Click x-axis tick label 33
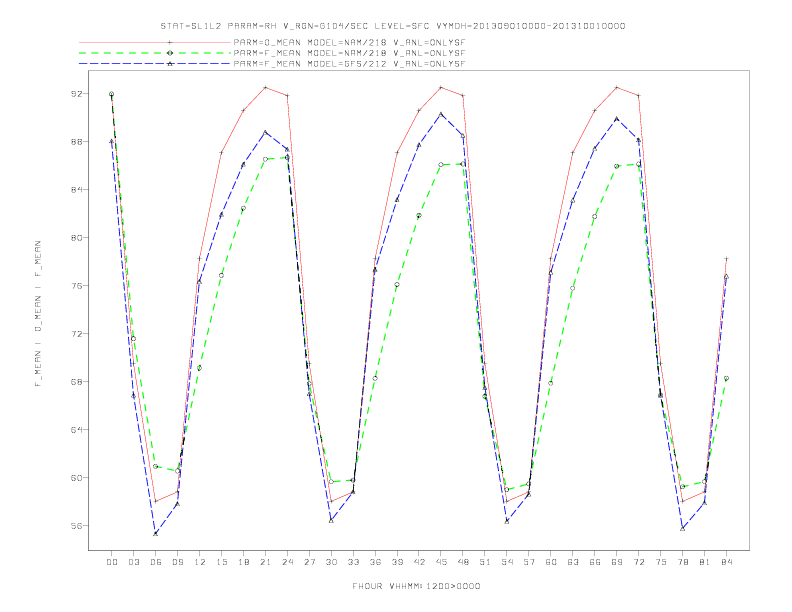Image resolution: width=792 pixels, height=612 pixels. pos(353,562)
